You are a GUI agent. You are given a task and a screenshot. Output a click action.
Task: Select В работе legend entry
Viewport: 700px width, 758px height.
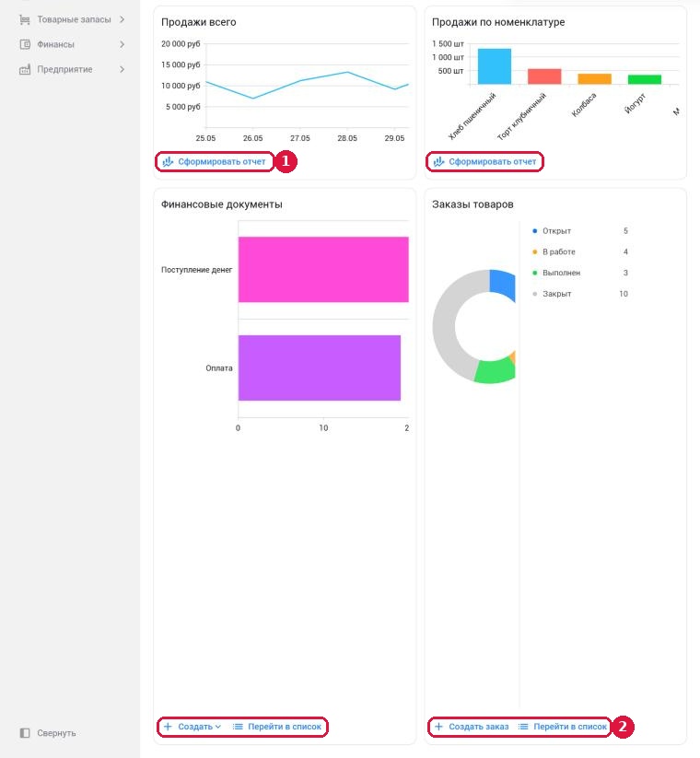(579, 251)
